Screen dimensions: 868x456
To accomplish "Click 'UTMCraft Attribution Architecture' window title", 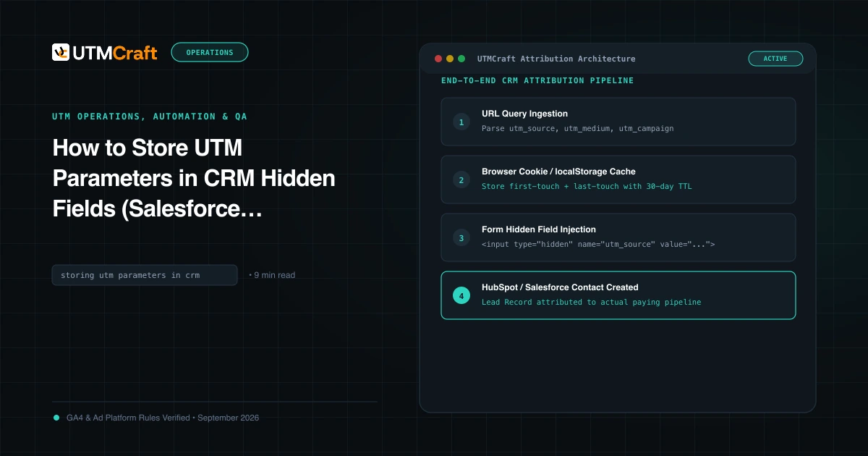I will click(556, 59).
